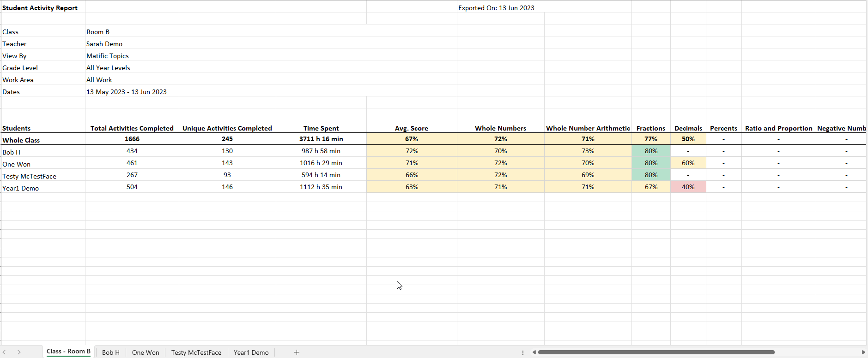The image size is (868, 358).
Task: Select the Student Activity Report title cell
Action: click(x=40, y=8)
